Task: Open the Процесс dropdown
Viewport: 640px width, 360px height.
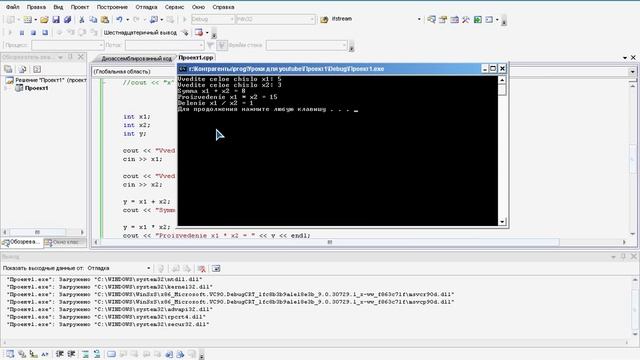Action: click(101, 45)
